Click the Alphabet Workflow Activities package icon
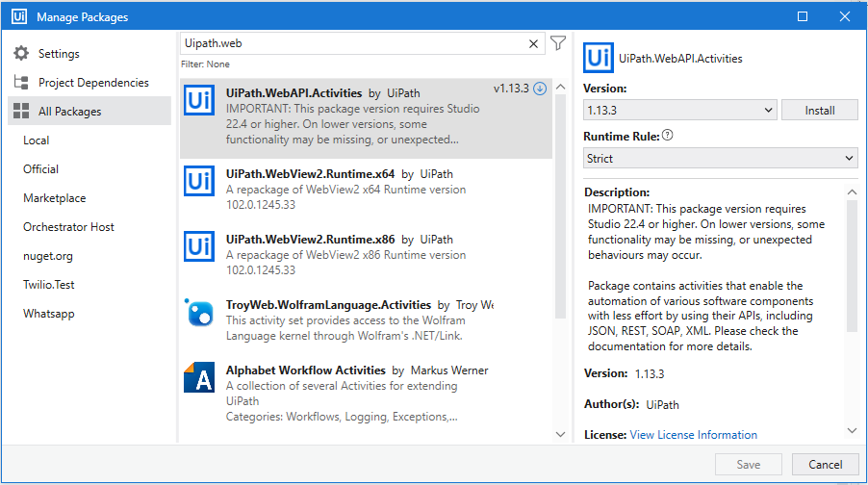 coord(199,377)
